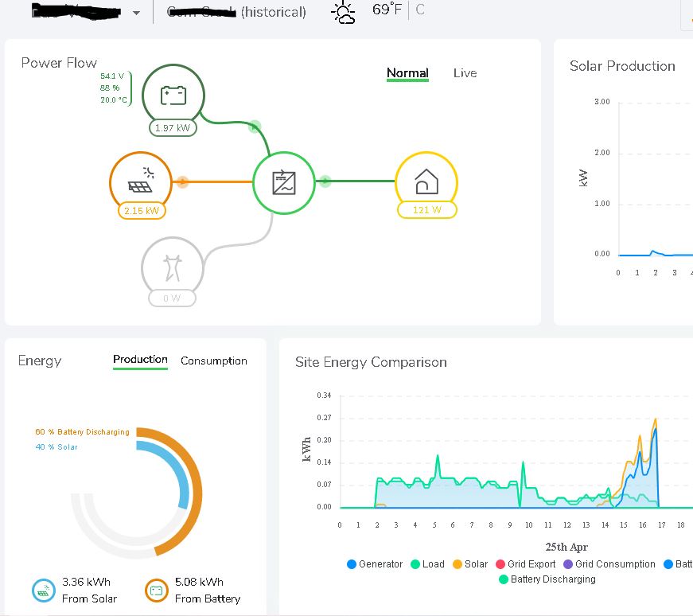Switch to Live power flow view
The image size is (693, 616).
coord(465,73)
